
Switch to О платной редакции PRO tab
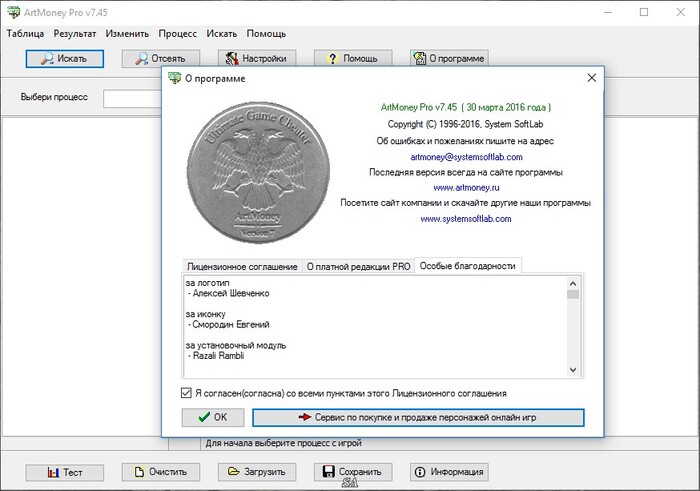point(358,266)
